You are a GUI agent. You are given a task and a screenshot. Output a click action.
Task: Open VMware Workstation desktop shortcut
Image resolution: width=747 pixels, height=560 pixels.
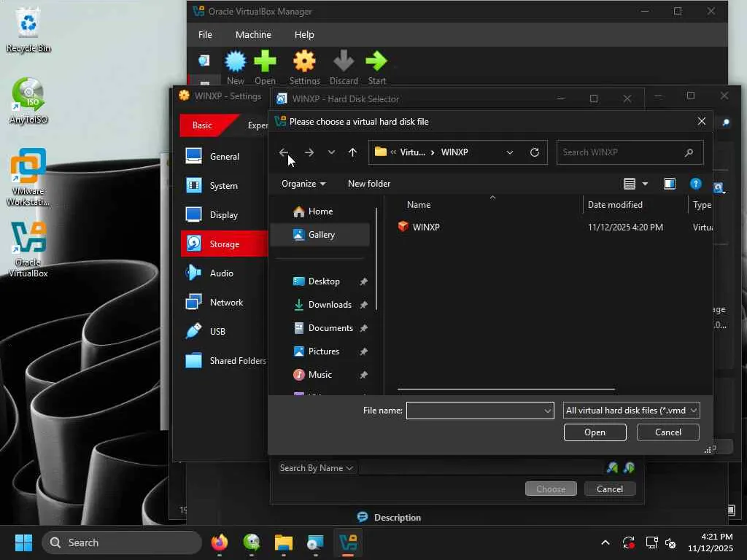(x=28, y=177)
